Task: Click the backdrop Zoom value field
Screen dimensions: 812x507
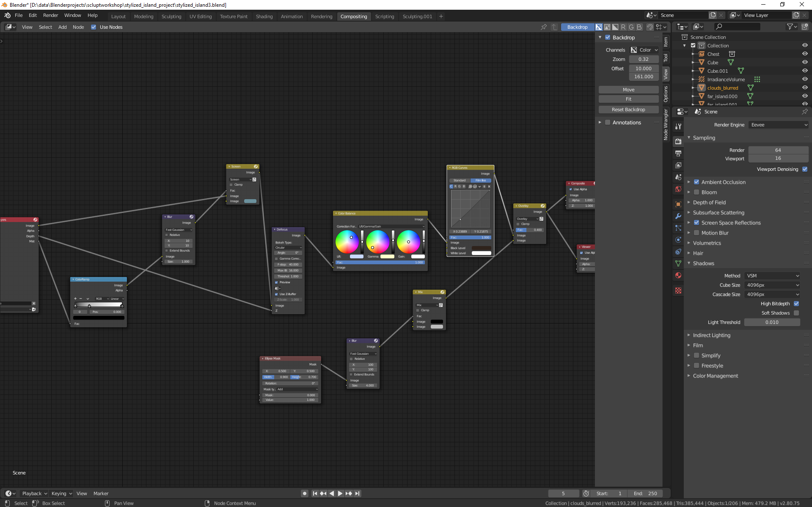Action: tap(644, 59)
